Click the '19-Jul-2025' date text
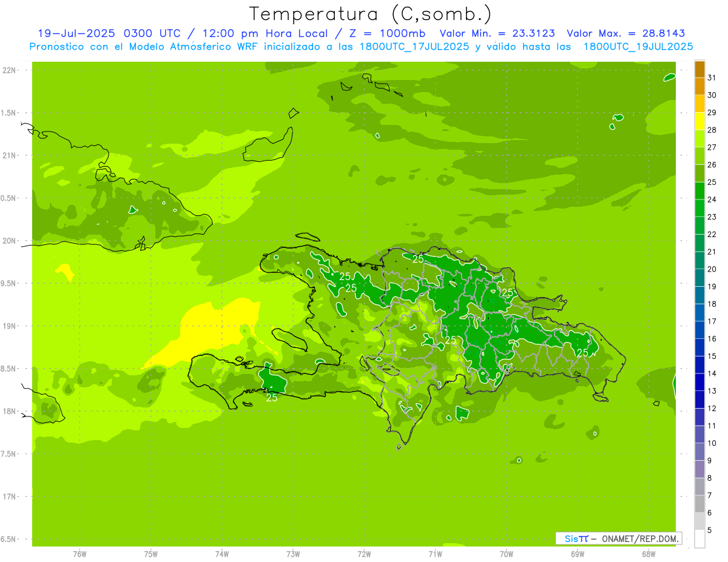 click(78, 33)
